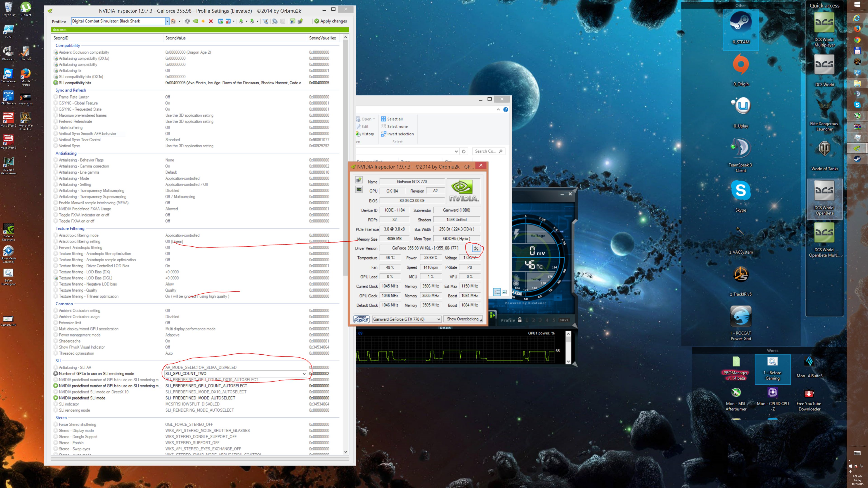Click Select none in the Explorer ribbon
The width and height of the screenshot is (868, 488).
[x=394, y=127]
